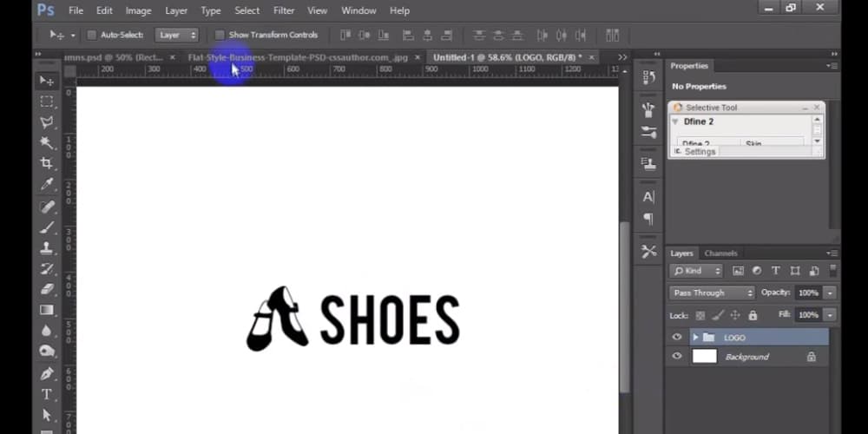Close the Untitled-1 document tab
Viewport: 868px width, 434px height.
point(591,57)
